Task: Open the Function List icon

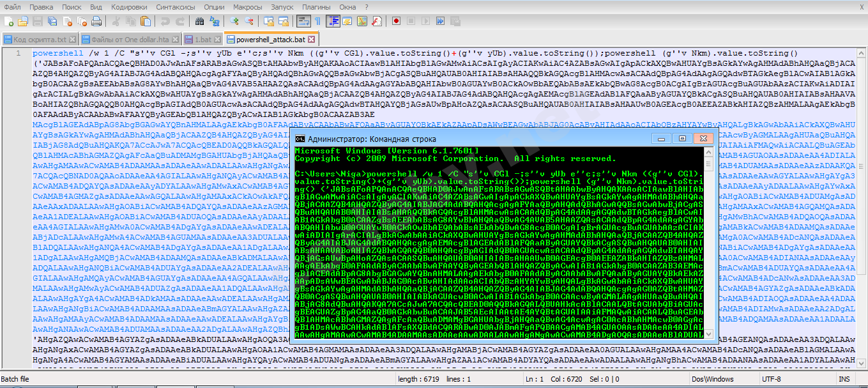Action: click(377, 21)
